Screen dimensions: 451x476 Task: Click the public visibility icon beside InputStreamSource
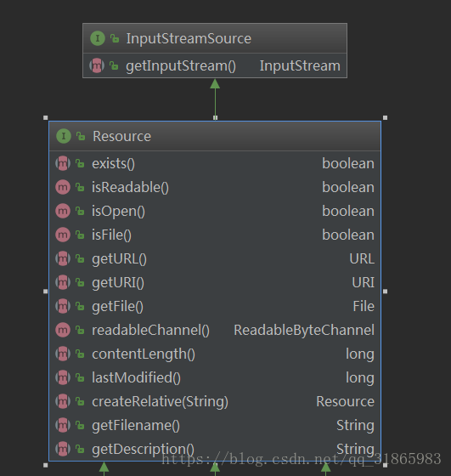(x=115, y=38)
